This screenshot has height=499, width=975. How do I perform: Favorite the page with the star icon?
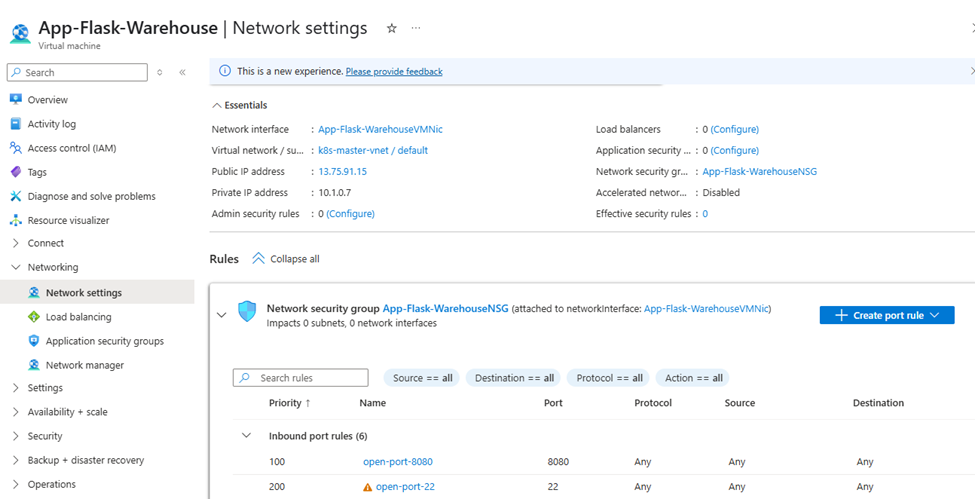point(392,28)
